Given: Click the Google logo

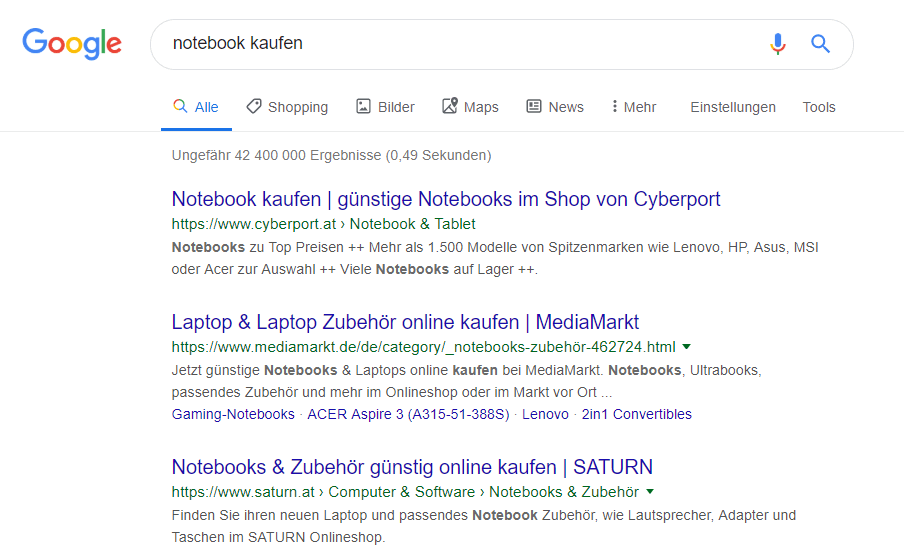Looking at the screenshot, I should click(72, 44).
